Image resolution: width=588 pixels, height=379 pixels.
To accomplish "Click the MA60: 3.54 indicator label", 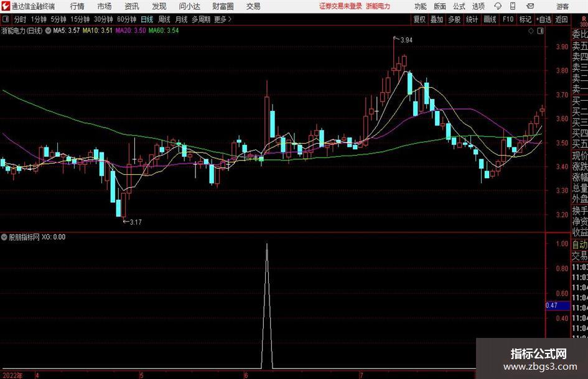I will pyautogui.click(x=164, y=30).
